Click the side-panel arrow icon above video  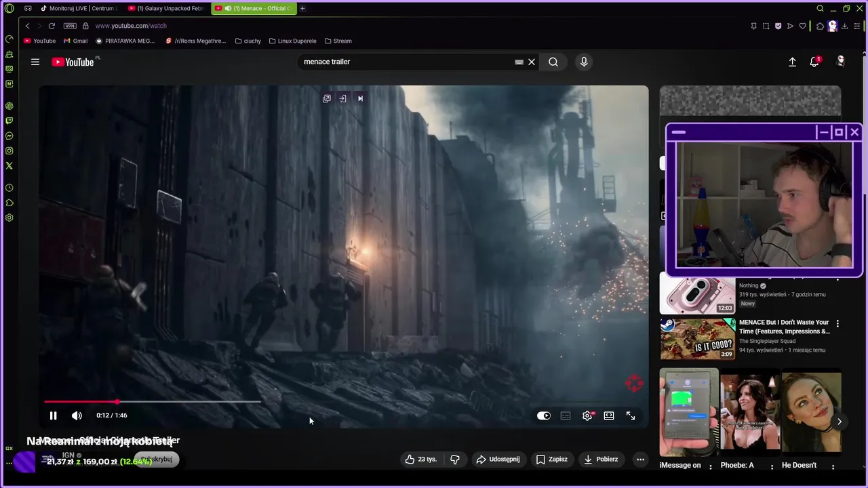tap(343, 98)
